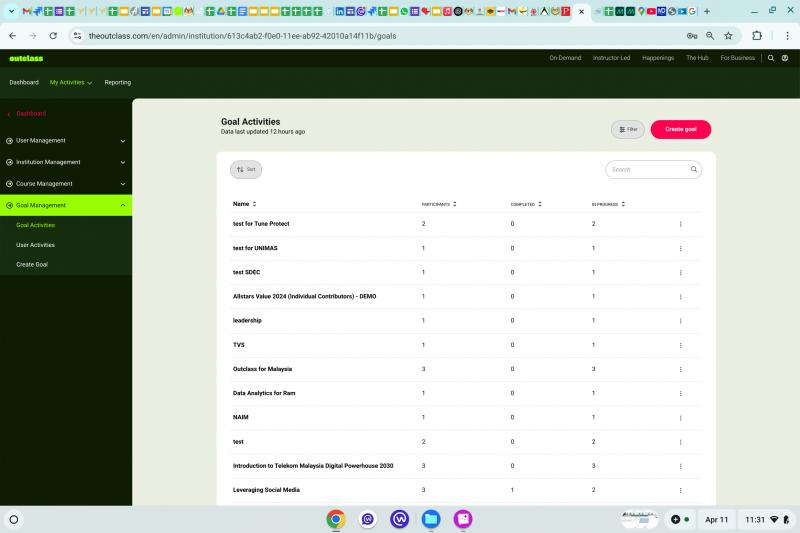Open the help icon in the top-right header
This screenshot has width=800, height=533.
[785, 58]
